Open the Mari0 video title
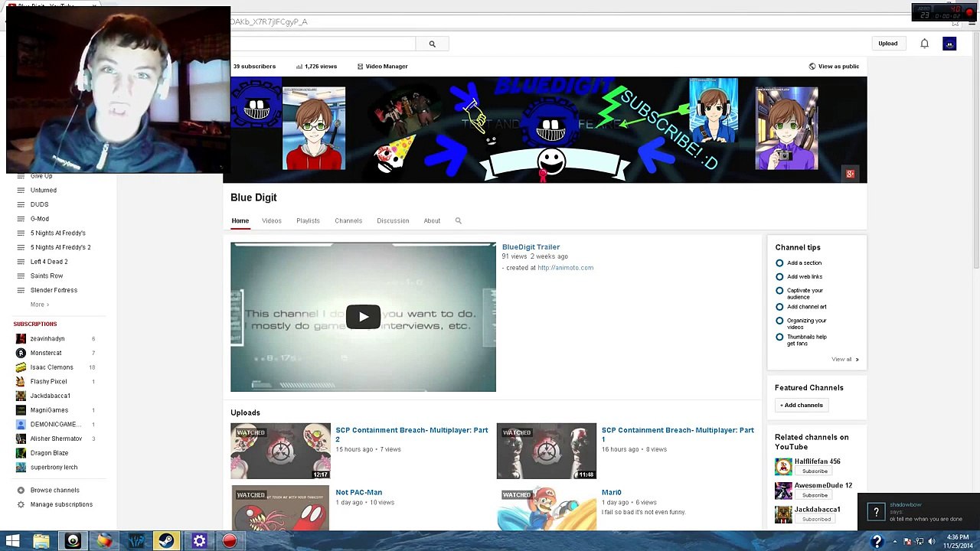 point(612,493)
